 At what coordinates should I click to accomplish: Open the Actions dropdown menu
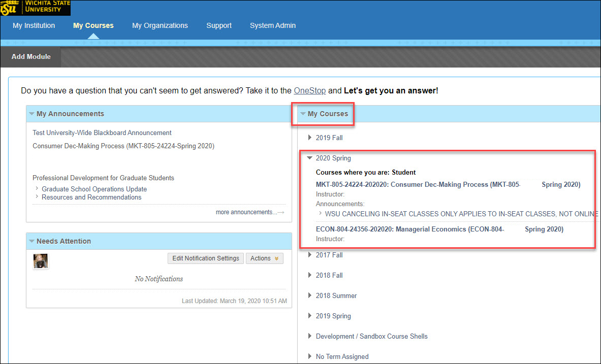[x=265, y=258]
